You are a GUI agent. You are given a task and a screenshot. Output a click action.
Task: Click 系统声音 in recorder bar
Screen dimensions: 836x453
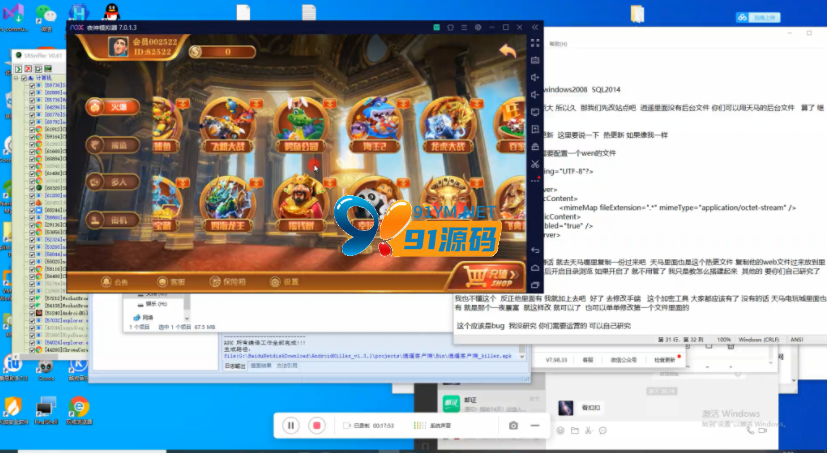click(x=432, y=425)
